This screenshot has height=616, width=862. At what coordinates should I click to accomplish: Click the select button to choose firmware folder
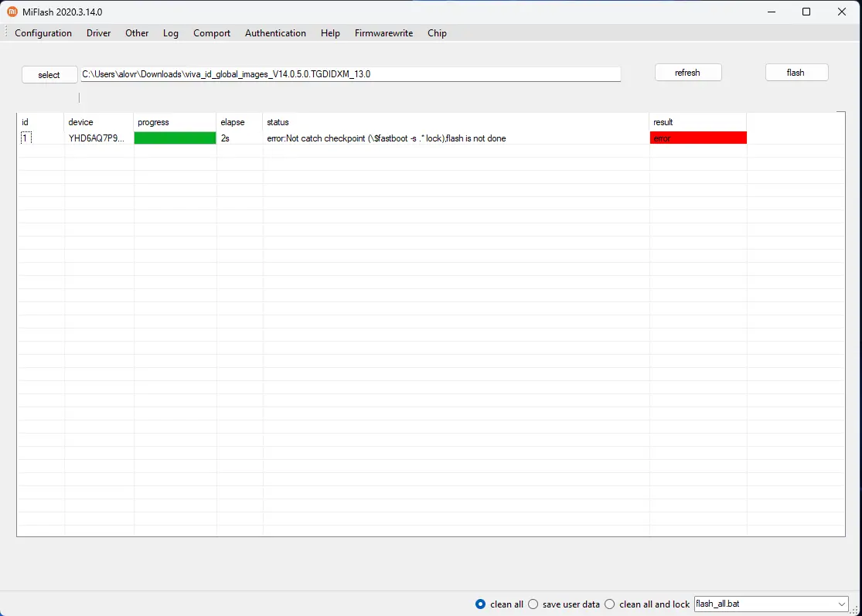(x=49, y=75)
